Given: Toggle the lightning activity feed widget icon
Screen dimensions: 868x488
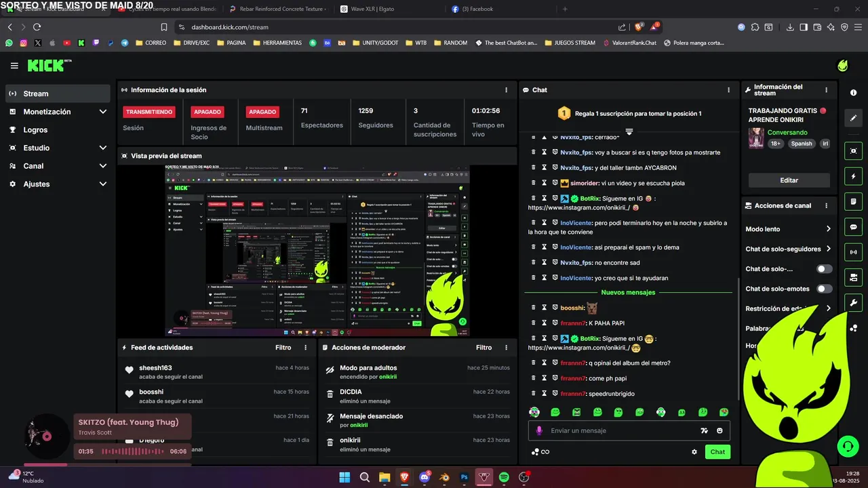Looking at the screenshot, I should (853, 176).
